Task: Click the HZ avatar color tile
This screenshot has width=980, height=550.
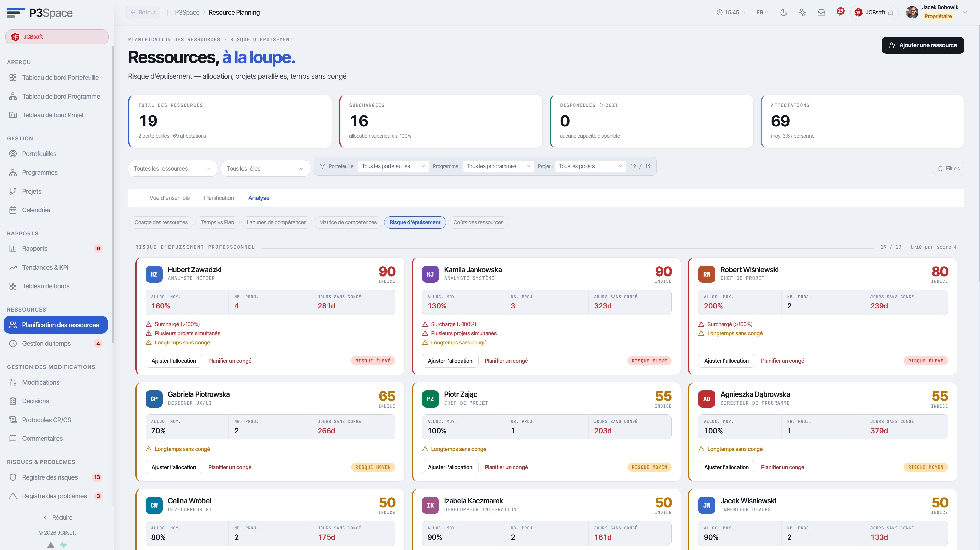Action: pos(154,274)
